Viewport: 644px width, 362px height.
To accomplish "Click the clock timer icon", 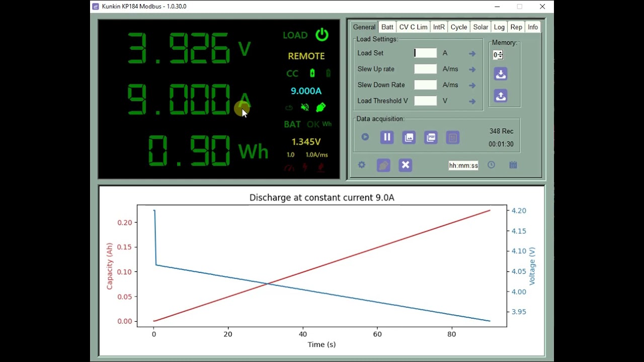I will click(491, 165).
